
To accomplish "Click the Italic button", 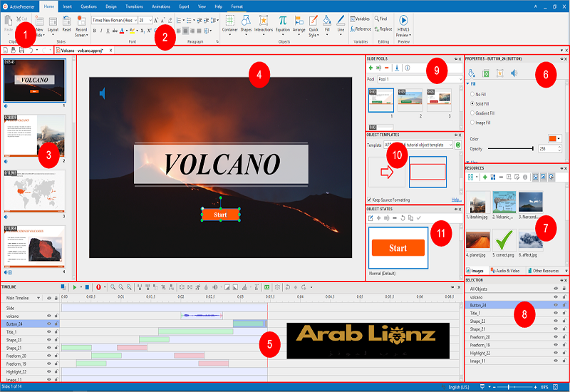I will 101,31.
